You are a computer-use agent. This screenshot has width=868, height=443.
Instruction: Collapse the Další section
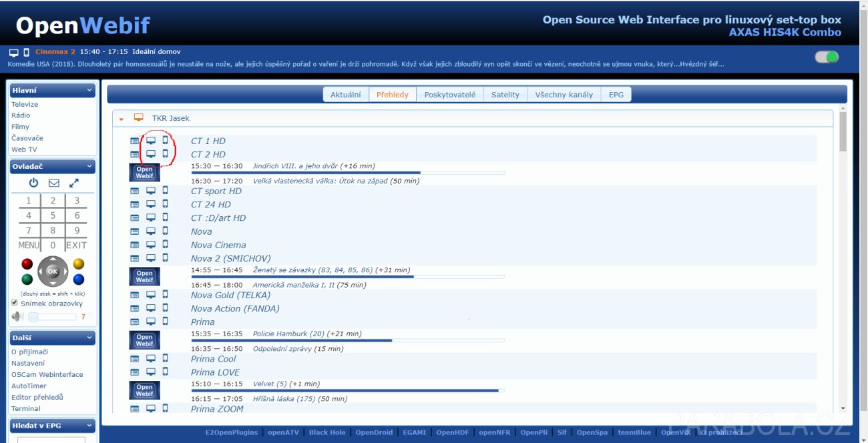click(x=90, y=338)
